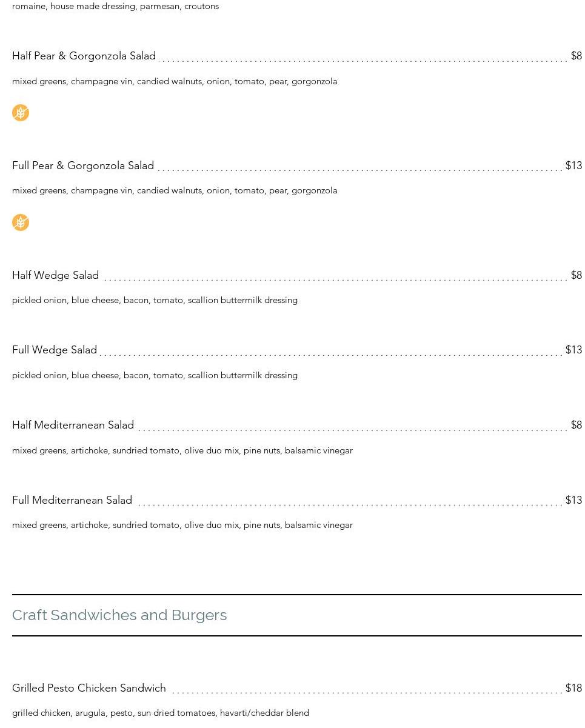Click the Full Wedge Salad item name
585x728 pixels.
click(x=55, y=350)
